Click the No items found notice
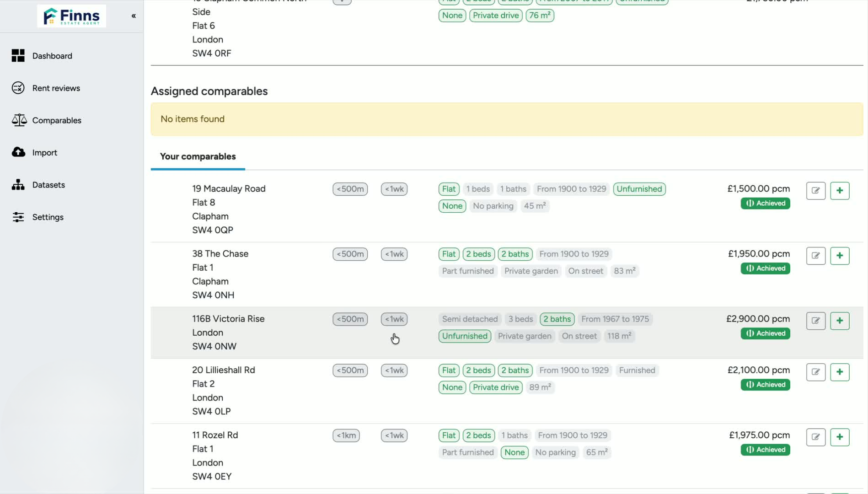 [507, 119]
